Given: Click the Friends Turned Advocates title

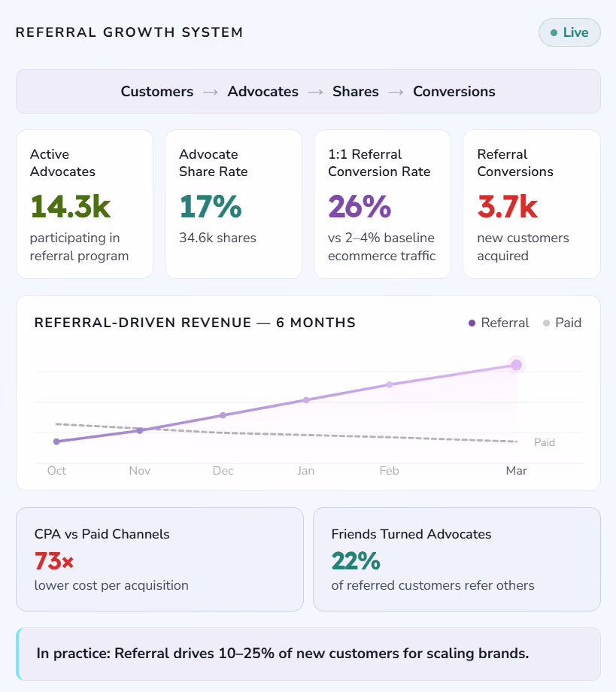Looking at the screenshot, I should [411, 534].
